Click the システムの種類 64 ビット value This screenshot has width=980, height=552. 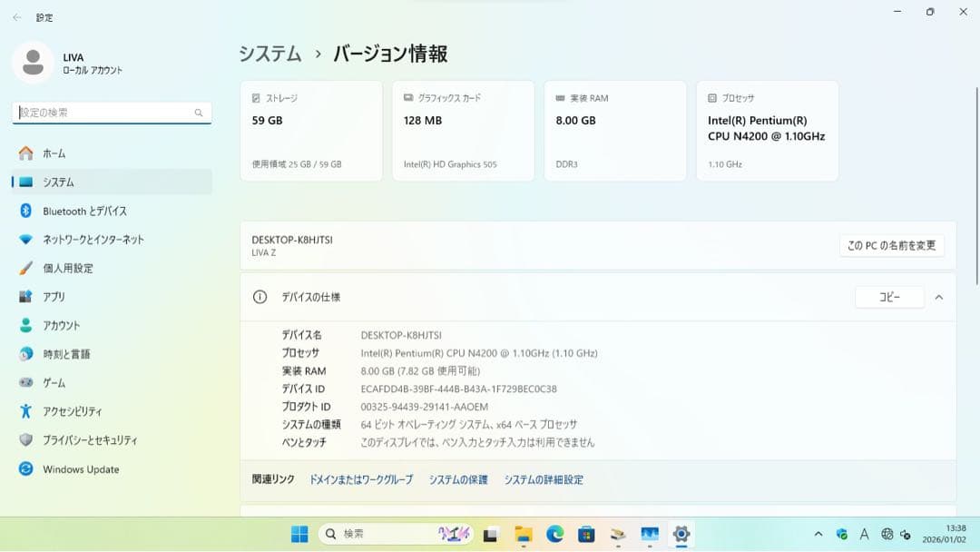[469, 425]
